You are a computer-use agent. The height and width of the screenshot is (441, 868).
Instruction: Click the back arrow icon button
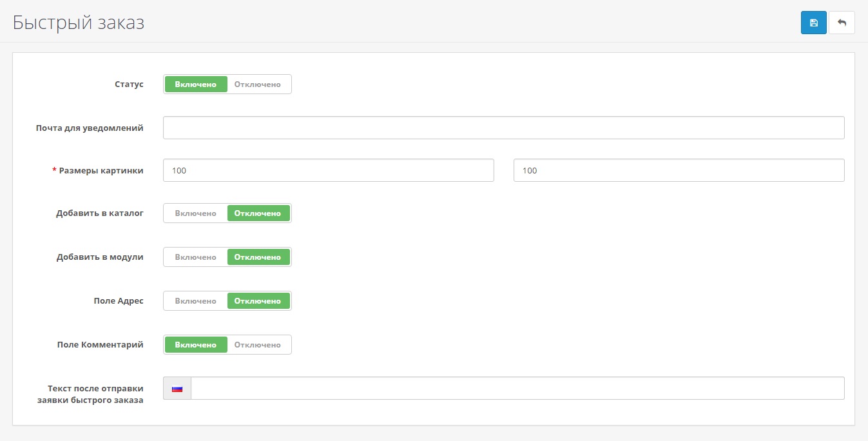842,23
